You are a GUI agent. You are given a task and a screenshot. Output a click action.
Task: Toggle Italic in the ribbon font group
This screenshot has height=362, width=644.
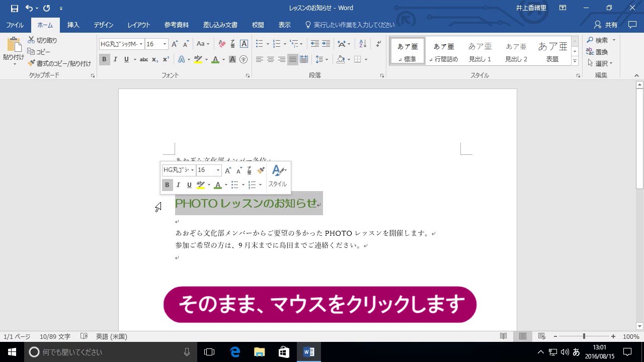pyautogui.click(x=115, y=59)
